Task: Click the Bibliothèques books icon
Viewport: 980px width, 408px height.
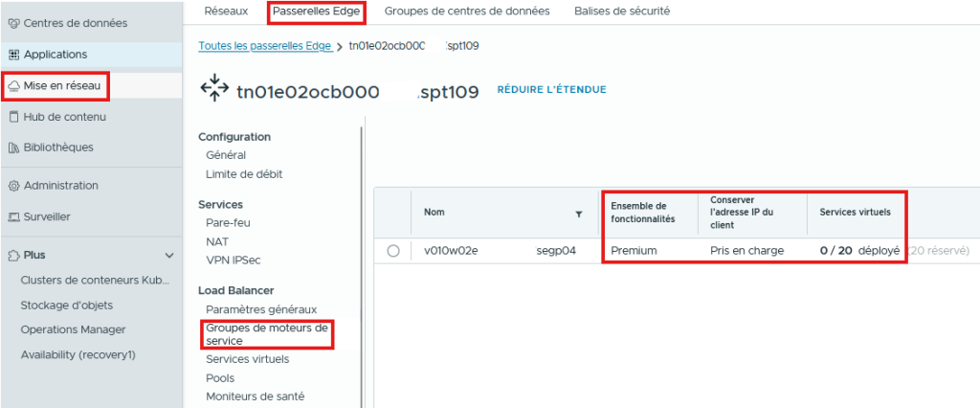Action: 13,147
